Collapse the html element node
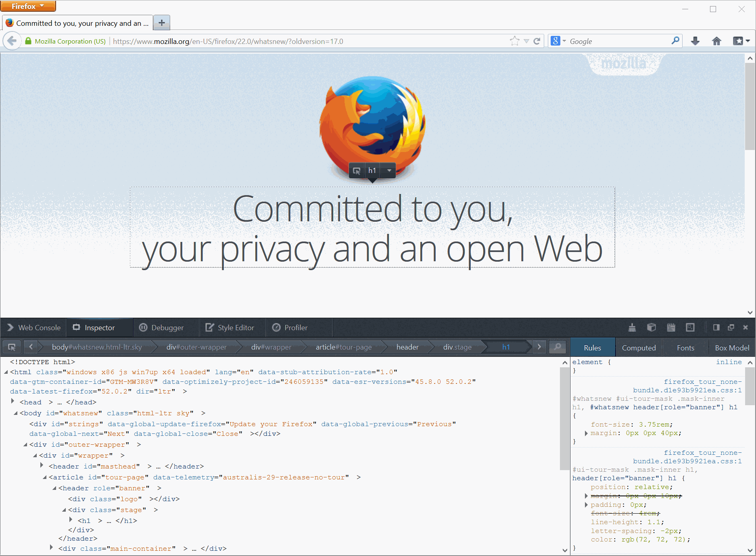Viewport: 756px width, 556px height. (6, 372)
